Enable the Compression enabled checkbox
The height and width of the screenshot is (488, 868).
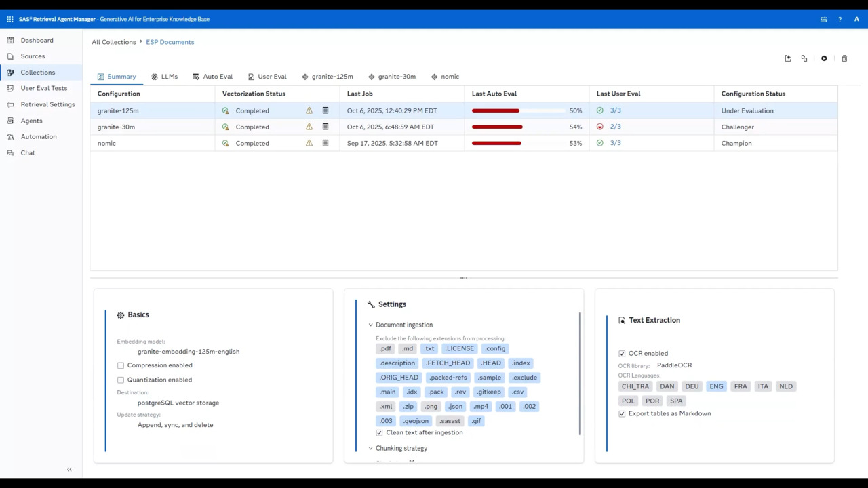coord(121,365)
